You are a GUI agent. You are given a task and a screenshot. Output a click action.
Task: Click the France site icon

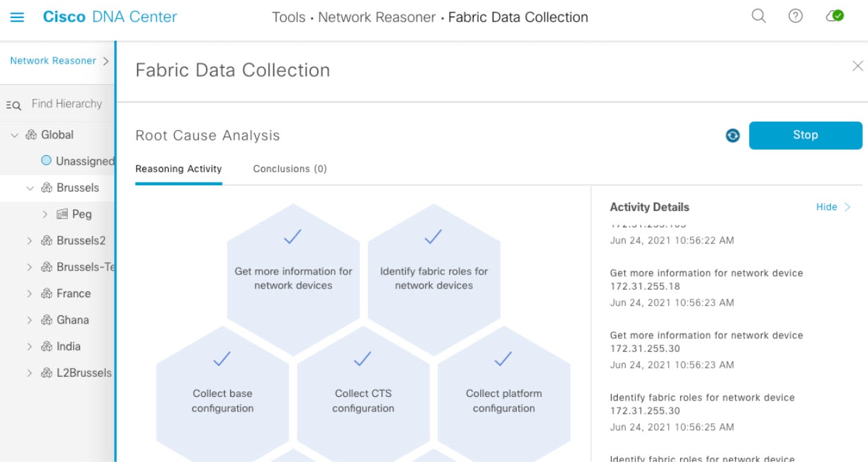point(47,293)
